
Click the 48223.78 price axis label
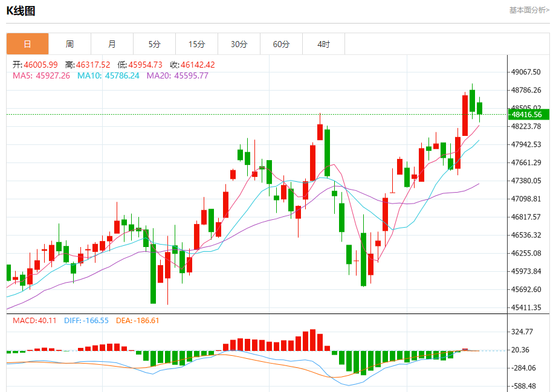pyautogui.click(x=526, y=126)
